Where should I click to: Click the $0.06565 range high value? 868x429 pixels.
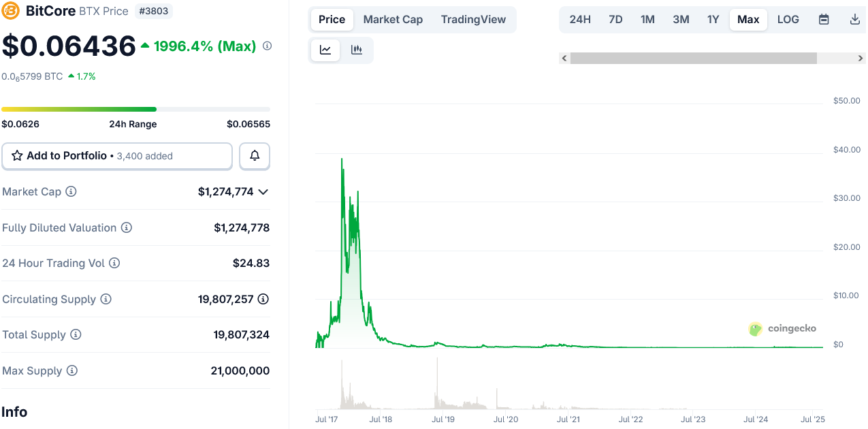point(248,124)
